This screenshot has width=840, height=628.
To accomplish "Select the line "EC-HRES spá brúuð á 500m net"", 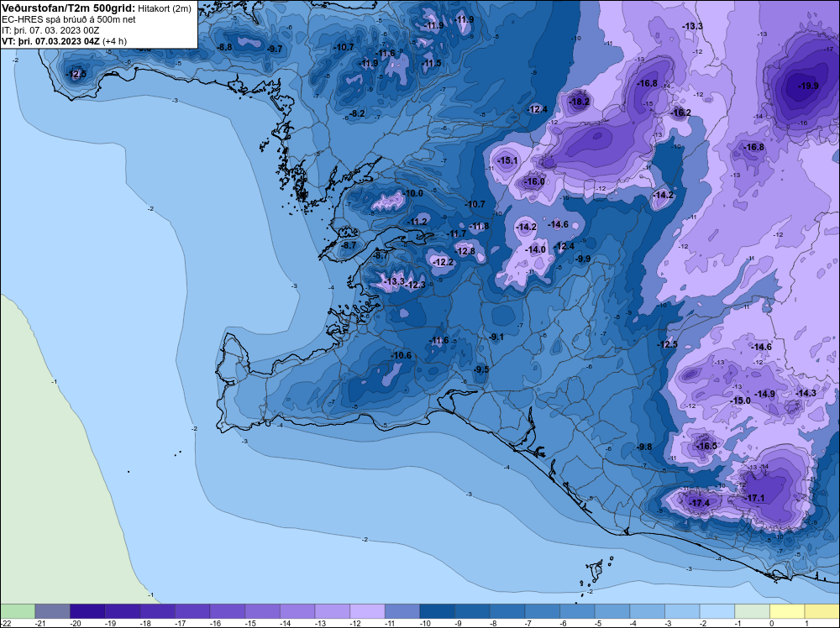I will point(68,19).
